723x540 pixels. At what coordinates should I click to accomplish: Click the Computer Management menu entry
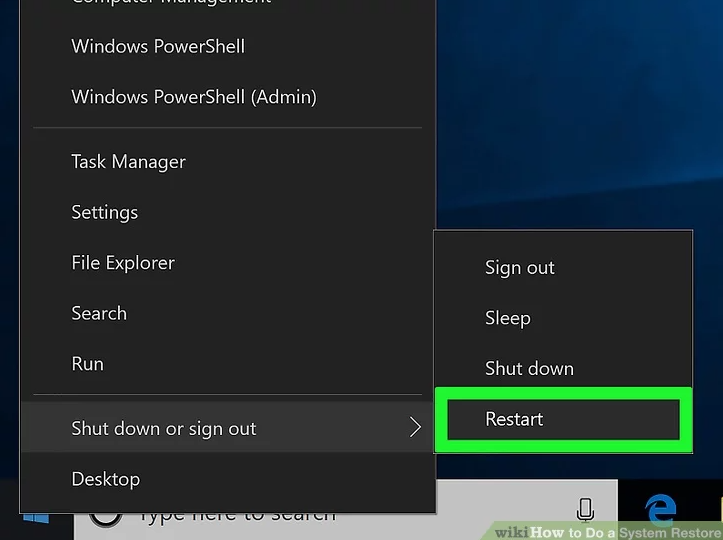click(170, 4)
